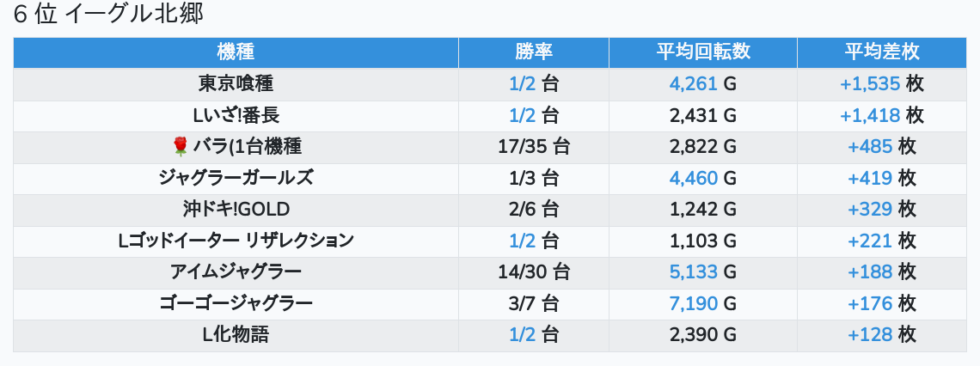Click the ゴーゴージャグラー machine name
The height and width of the screenshot is (366, 980).
tap(236, 303)
